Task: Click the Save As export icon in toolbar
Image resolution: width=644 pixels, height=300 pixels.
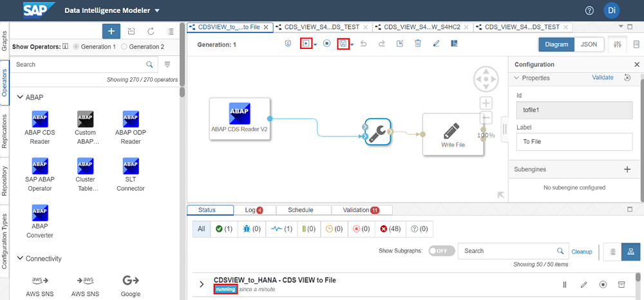Action: (400, 44)
